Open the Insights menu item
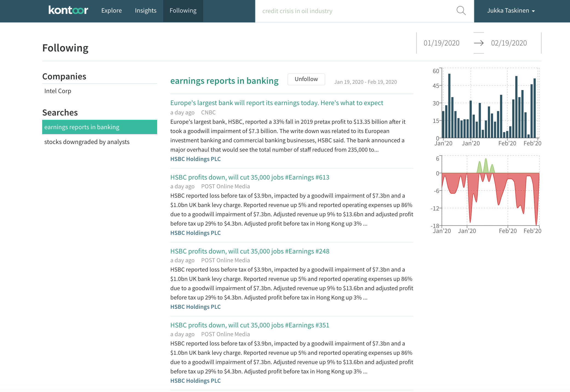 (146, 10)
